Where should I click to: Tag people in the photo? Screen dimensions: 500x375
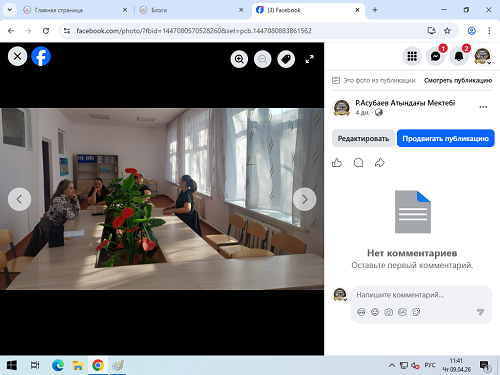click(x=286, y=59)
